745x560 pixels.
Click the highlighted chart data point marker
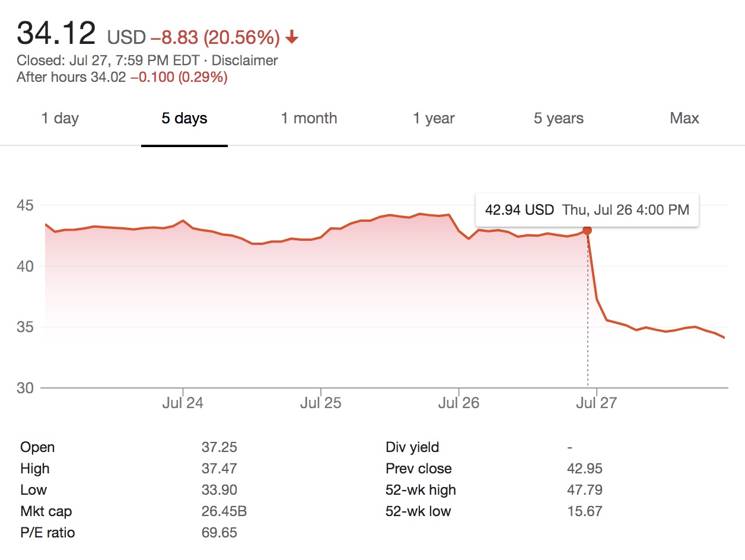point(587,230)
